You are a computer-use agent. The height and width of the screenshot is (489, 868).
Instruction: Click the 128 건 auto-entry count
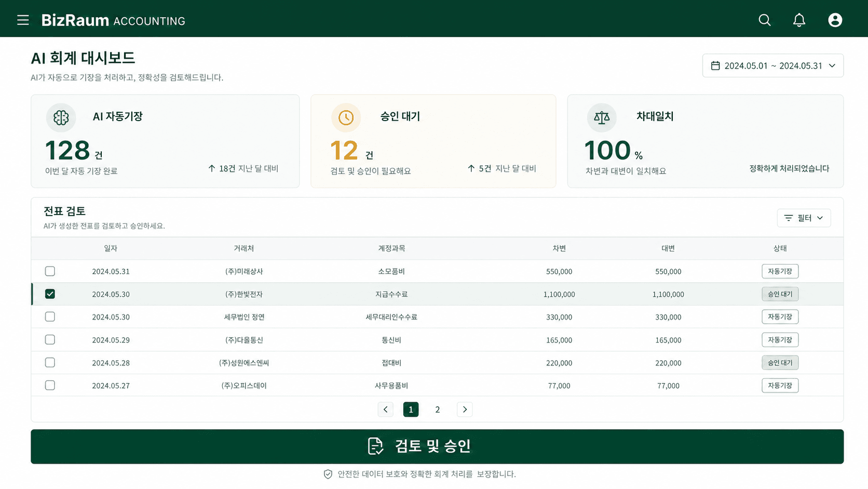tap(74, 151)
